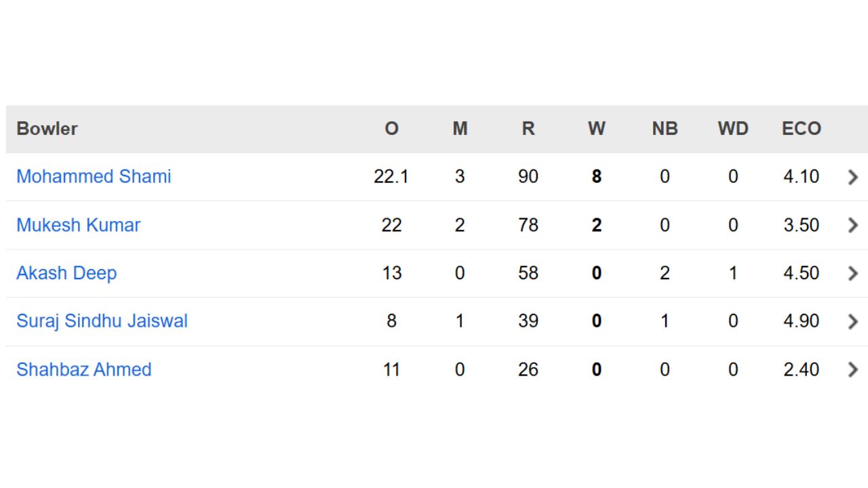Viewport: 868px width, 488px height.
Task: Select Mohammed Shami's wicket count of 8
Action: pyautogui.click(x=596, y=176)
